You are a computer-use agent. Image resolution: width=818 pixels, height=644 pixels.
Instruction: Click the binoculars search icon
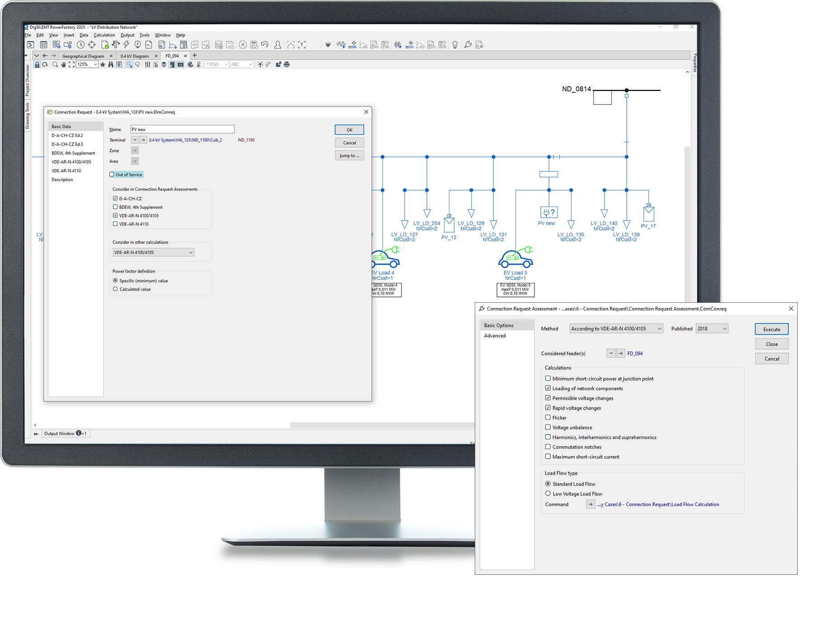110,65
